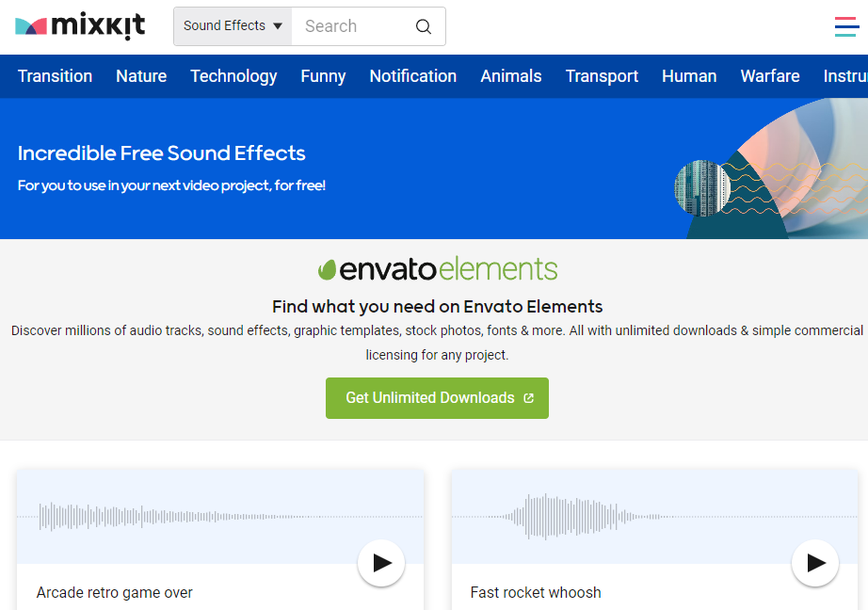The height and width of the screenshot is (610, 868).
Task: Select the Warfare category
Action: [x=770, y=76]
